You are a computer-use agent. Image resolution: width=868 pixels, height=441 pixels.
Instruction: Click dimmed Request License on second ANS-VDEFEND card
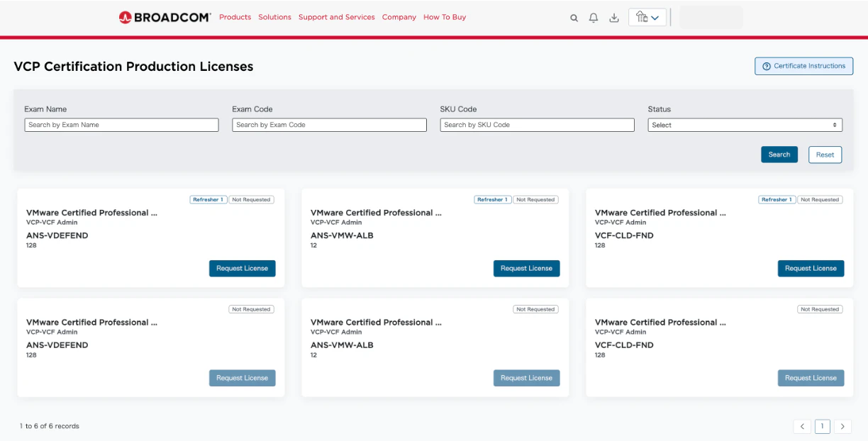[242, 378]
